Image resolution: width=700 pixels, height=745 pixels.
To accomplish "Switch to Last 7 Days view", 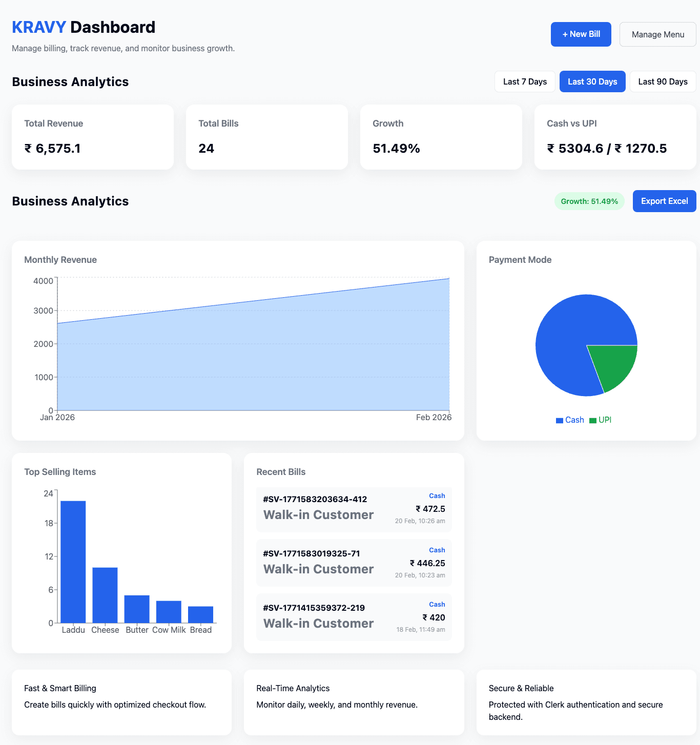I will coord(524,81).
